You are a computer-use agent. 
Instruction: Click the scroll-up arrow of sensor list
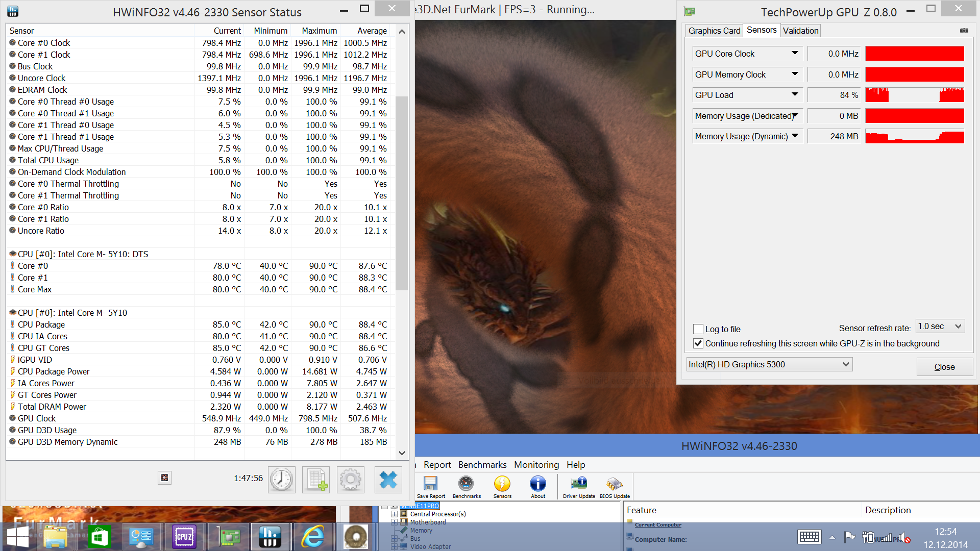(402, 31)
